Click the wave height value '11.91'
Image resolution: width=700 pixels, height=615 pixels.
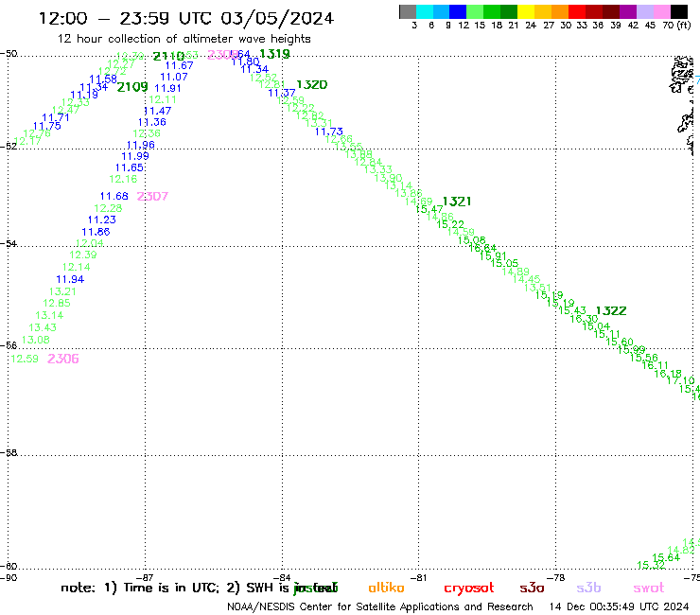point(167,88)
